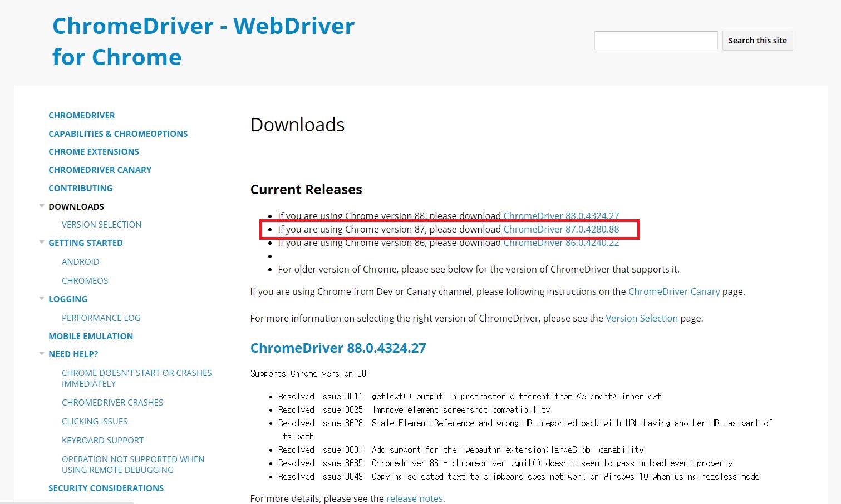This screenshot has width=841, height=504.
Task: Open the ChromeDriver Canary sidebar link
Action: 100,170
